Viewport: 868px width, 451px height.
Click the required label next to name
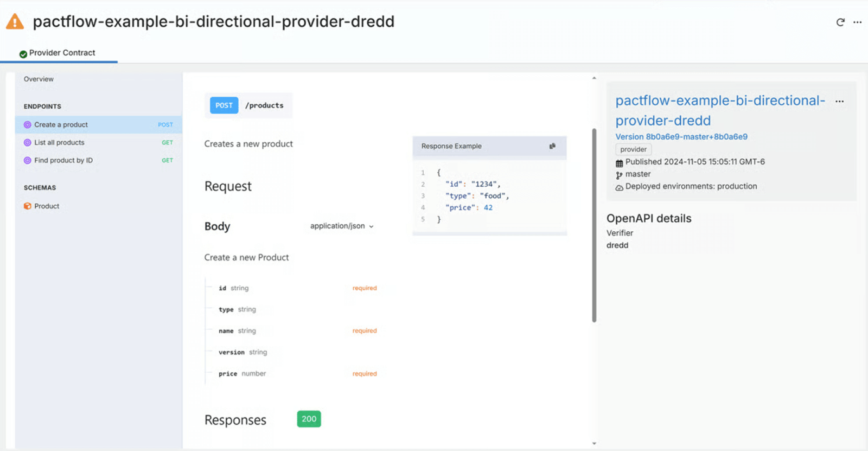(x=365, y=331)
